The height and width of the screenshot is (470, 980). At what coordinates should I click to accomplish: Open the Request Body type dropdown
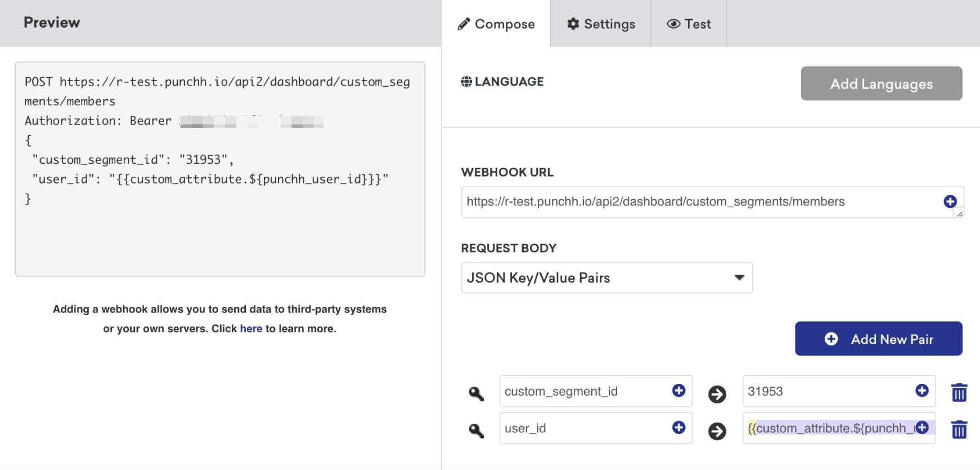(606, 277)
